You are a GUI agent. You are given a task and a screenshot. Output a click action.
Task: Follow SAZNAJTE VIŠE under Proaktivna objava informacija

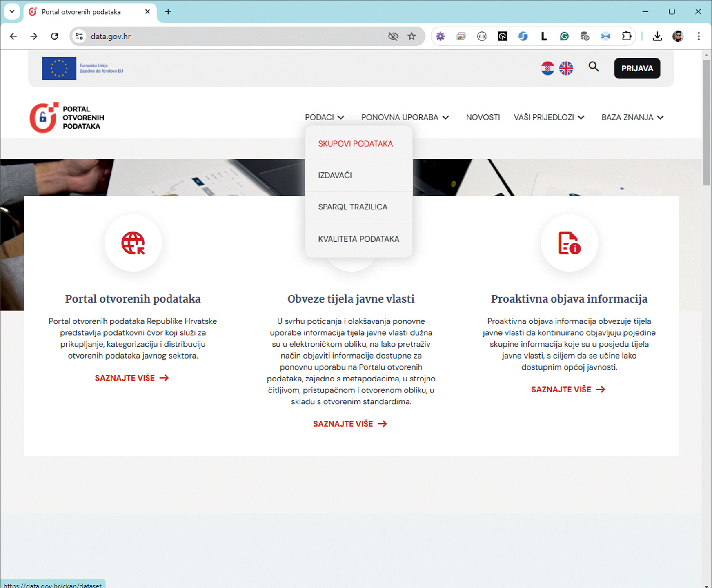coord(568,390)
